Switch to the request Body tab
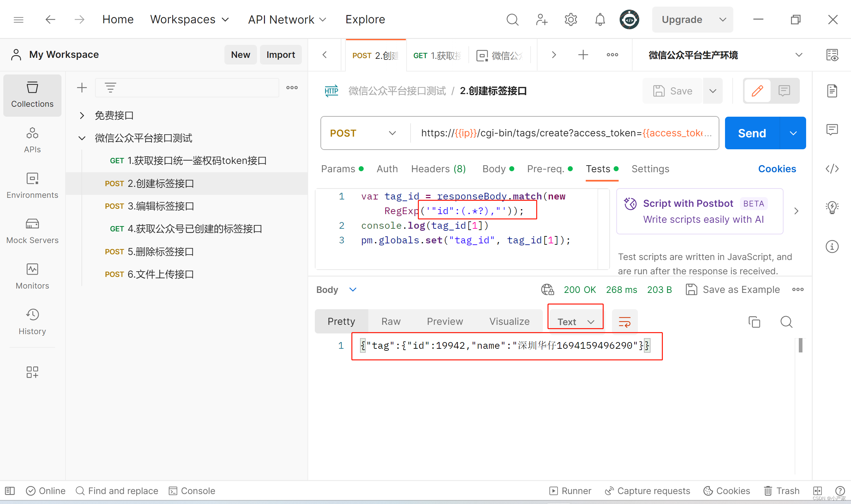 click(x=498, y=169)
